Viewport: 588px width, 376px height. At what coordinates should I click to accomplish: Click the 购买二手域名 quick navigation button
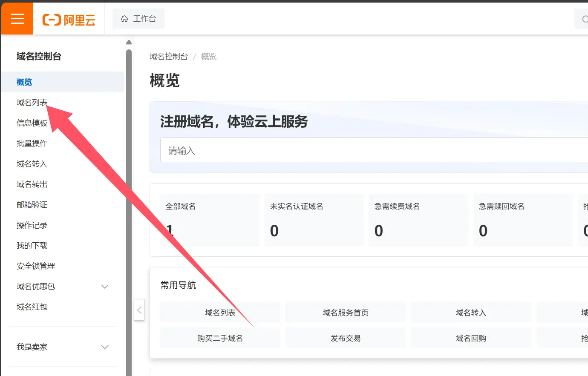pyautogui.click(x=220, y=338)
